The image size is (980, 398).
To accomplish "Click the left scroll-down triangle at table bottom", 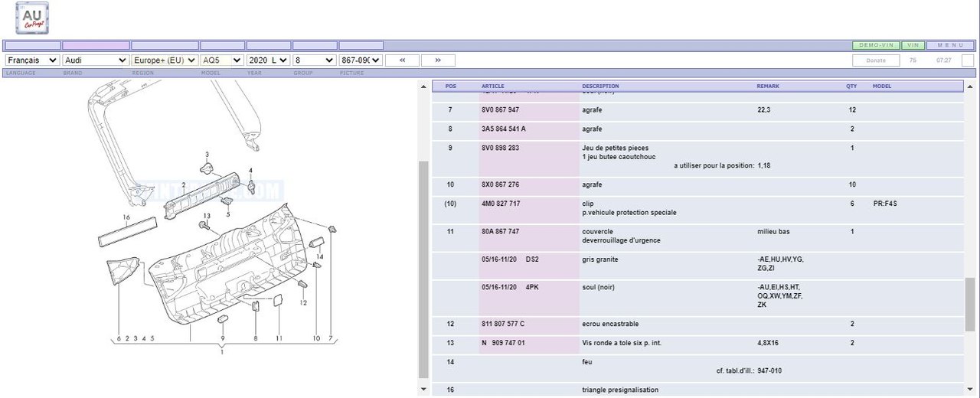I will click(423, 390).
